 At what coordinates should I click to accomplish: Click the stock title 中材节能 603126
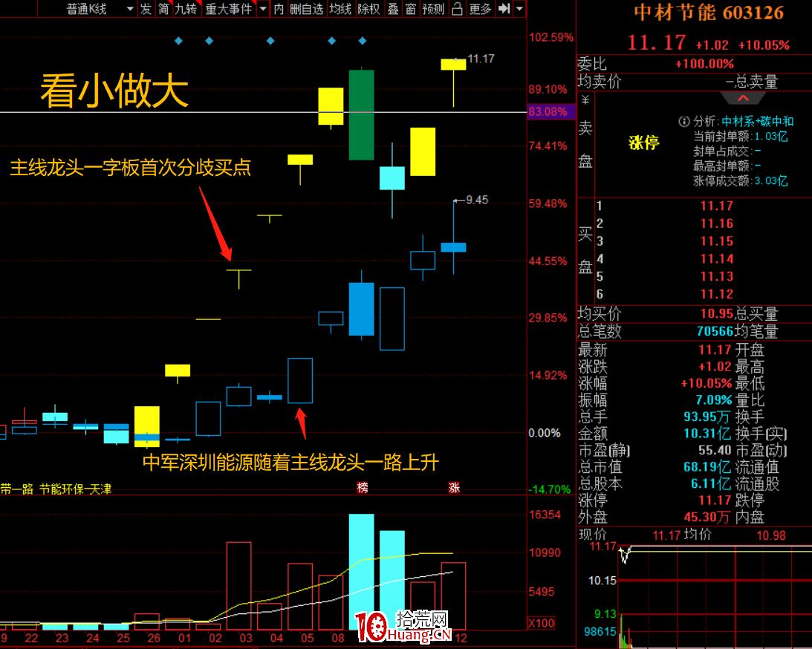[x=709, y=13]
